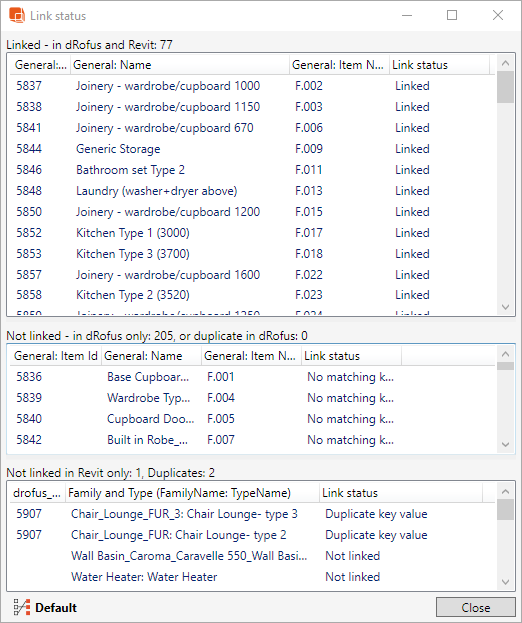Select Kitchen Type 1 (3000) row
This screenshot has width=522, height=623.
(253, 233)
